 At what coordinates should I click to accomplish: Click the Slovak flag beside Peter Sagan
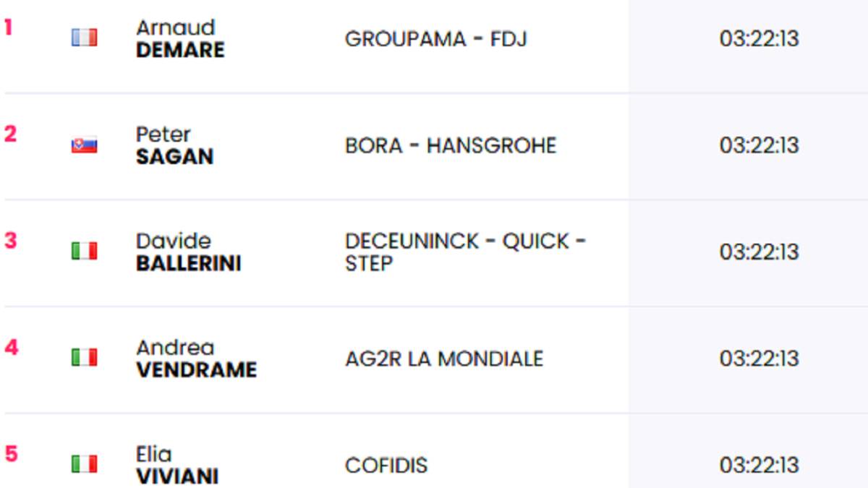pyautogui.click(x=84, y=145)
